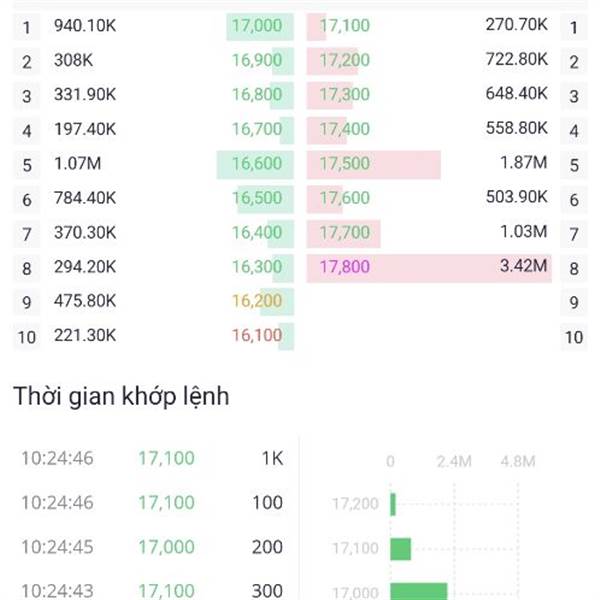Tap the 17,500 ask price level
Viewport: 600px width, 600px height.
[345, 164]
